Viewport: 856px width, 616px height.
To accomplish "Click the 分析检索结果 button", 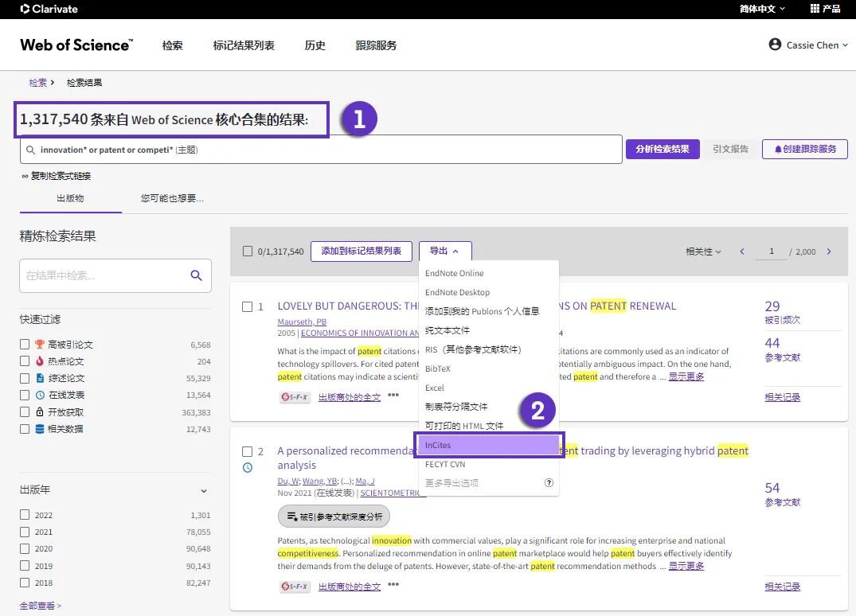I will coord(663,149).
